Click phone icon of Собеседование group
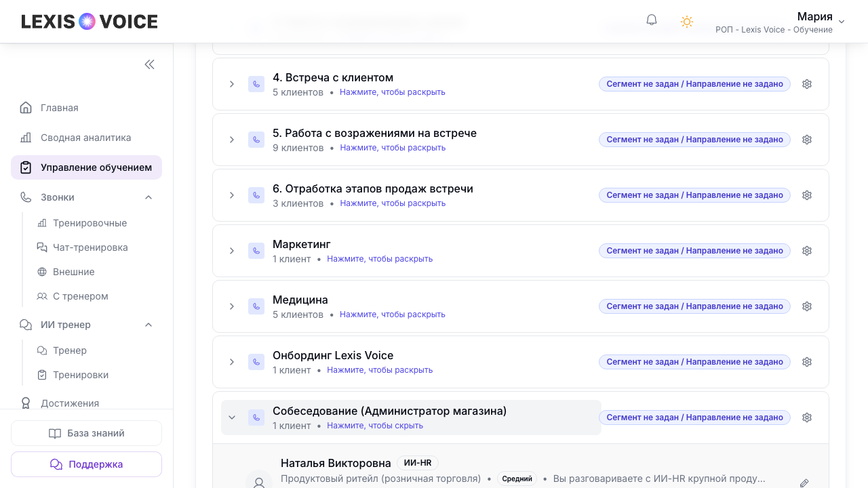Viewport: 868px width, 488px height. click(256, 418)
